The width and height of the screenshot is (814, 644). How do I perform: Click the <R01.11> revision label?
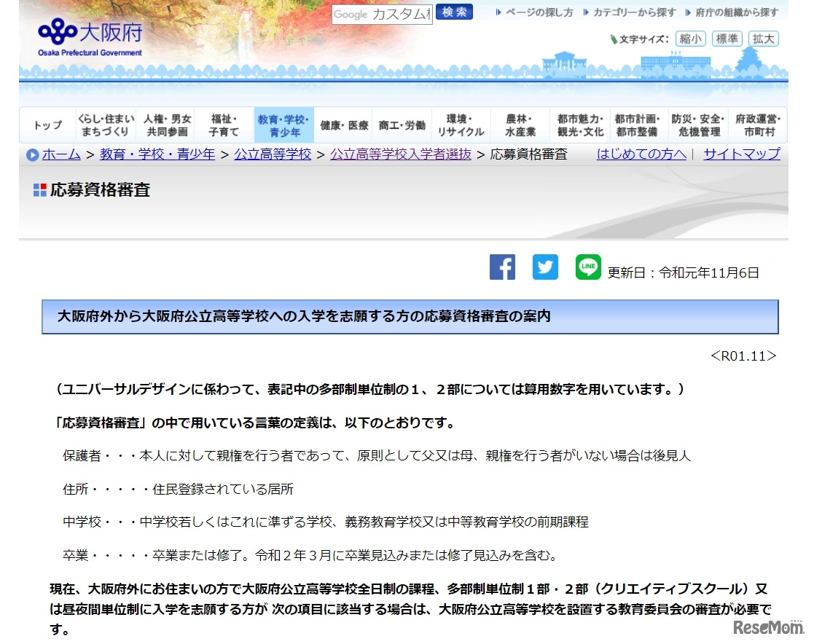pos(743,356)
